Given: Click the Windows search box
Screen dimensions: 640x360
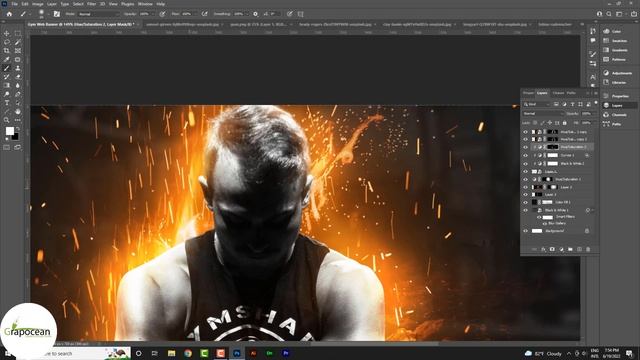Looking at the screenshot, I should tap(73, 353).
